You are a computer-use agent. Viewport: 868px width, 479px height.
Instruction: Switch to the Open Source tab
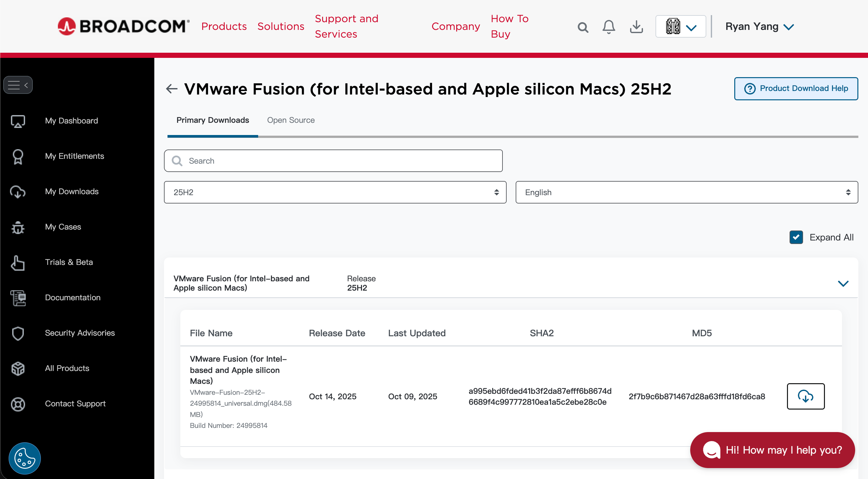(291, 120)
